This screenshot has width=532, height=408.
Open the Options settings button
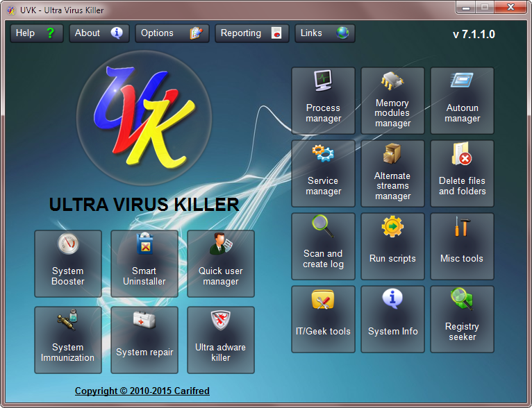pyautogui.click(x=172, y=33)
